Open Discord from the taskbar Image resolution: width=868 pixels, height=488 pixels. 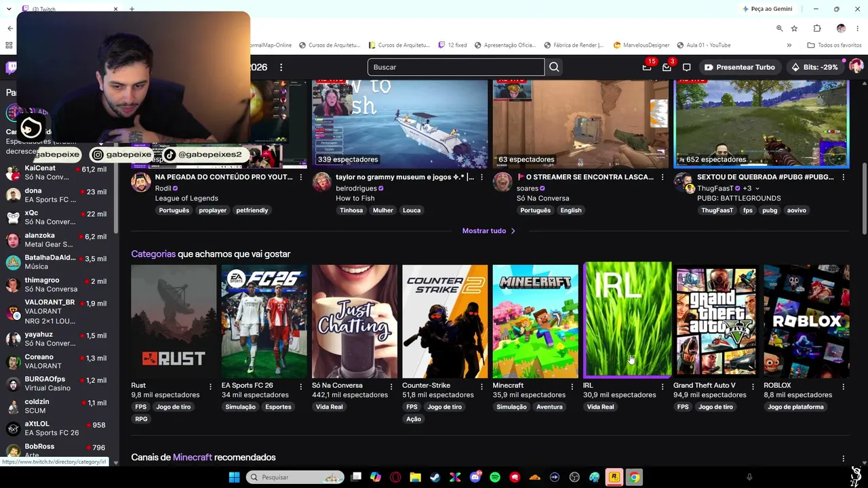(x=475, y=477)
